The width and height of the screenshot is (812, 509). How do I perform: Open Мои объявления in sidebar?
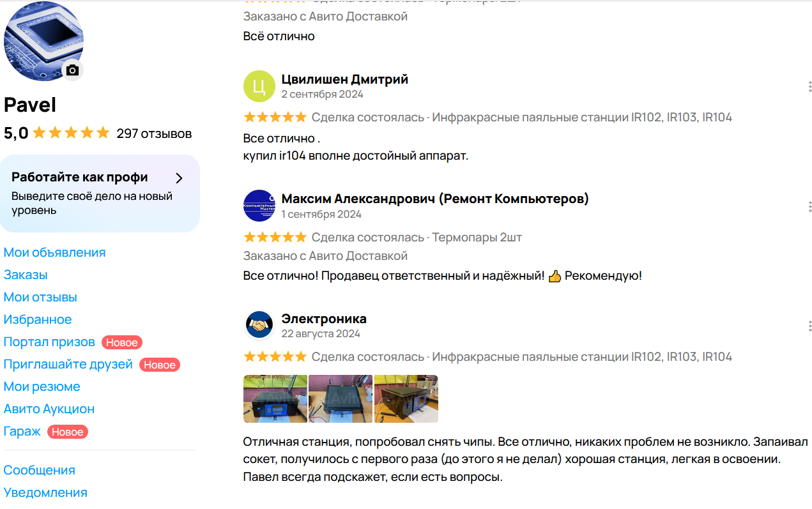click(54, 252)
